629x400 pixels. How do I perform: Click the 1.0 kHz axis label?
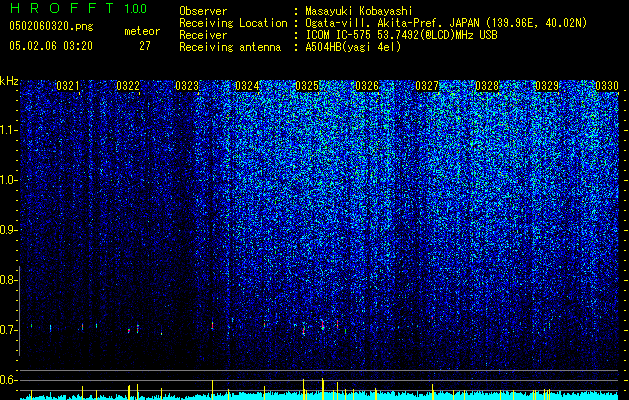click(x=9, y=180)
